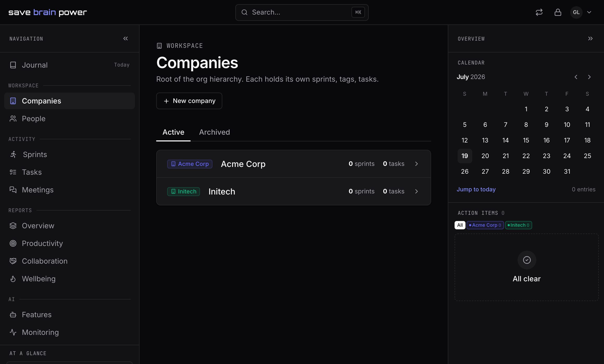Image resolution: width=604 pixels, height=364 pixels.
Task: Click the Sprints running figure icon
Action: [x=13, y=154]
